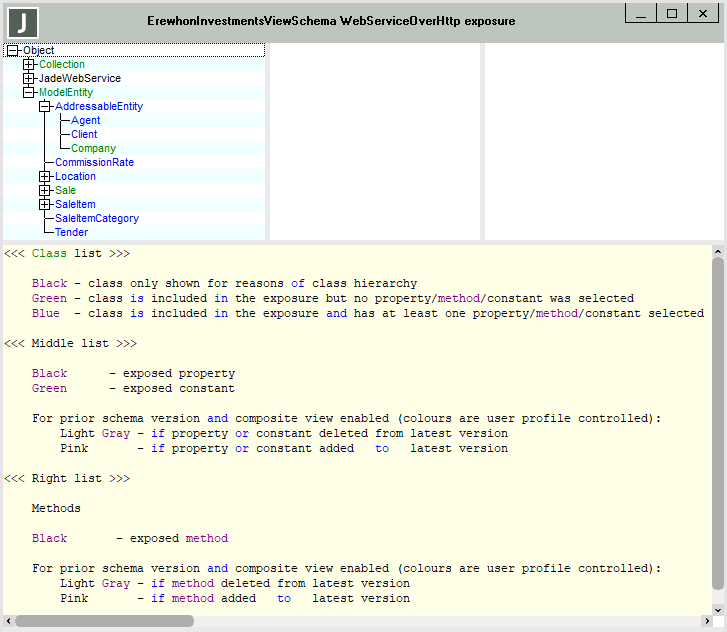Select the Client class
The image size is (727, 632).
(84, 135)
